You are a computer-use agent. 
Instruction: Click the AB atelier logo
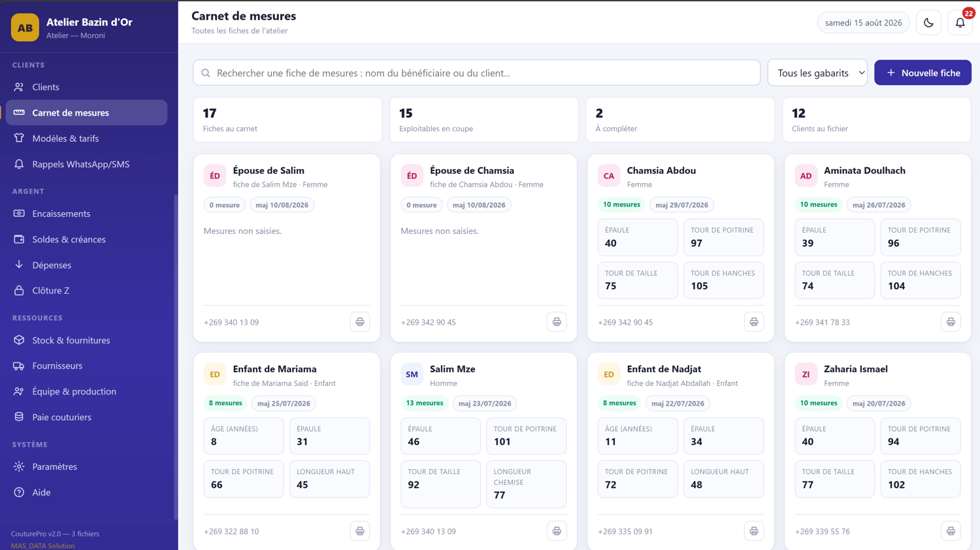tap(25, 27)
